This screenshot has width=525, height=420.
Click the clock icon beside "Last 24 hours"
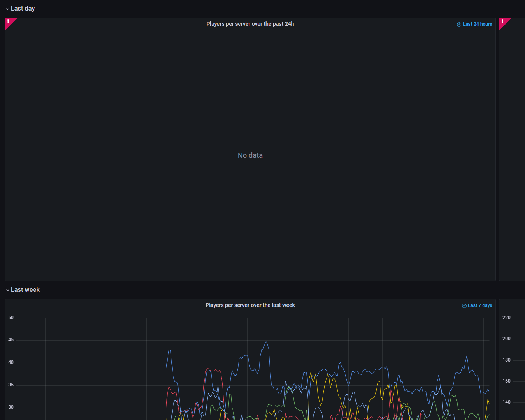coord(459,24)
